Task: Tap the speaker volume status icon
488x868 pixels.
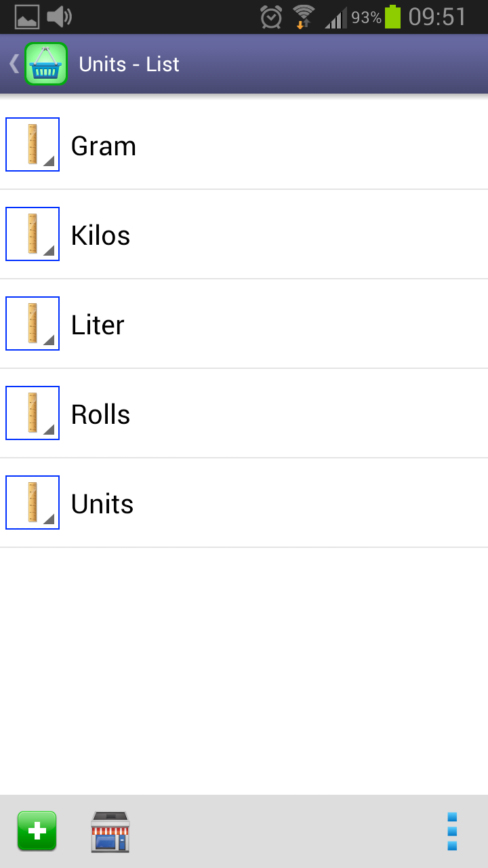Action: click(60, 17)
